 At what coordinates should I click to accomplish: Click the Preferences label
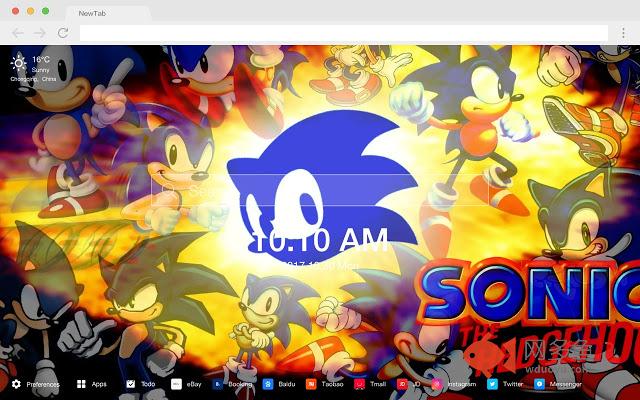43,384
